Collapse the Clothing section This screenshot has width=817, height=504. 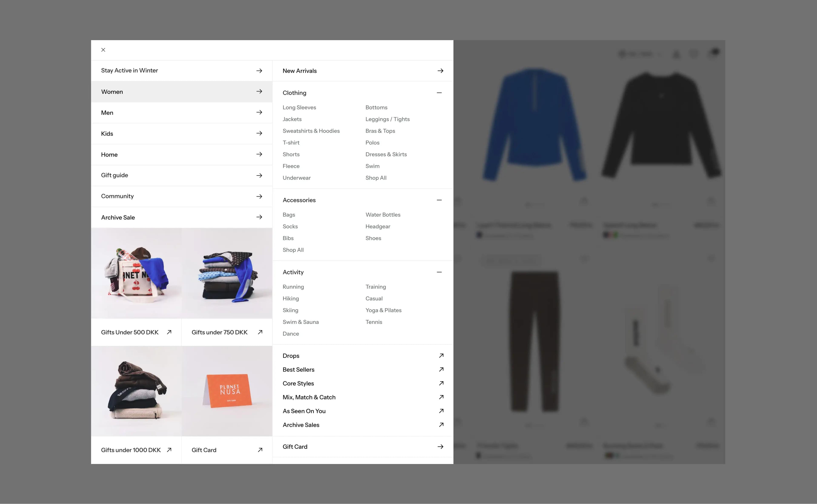click(439, 93)
